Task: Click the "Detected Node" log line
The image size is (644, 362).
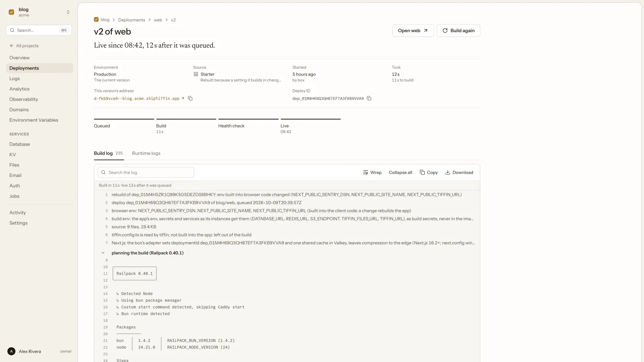Action: point(134,294)
